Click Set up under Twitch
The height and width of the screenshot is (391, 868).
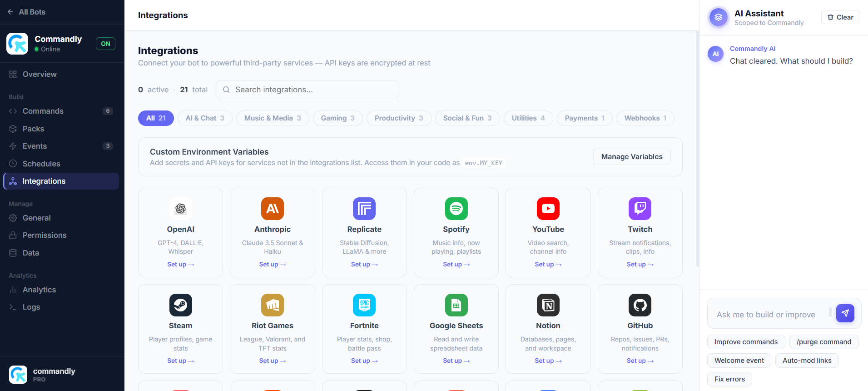click(x=640, y=264)
